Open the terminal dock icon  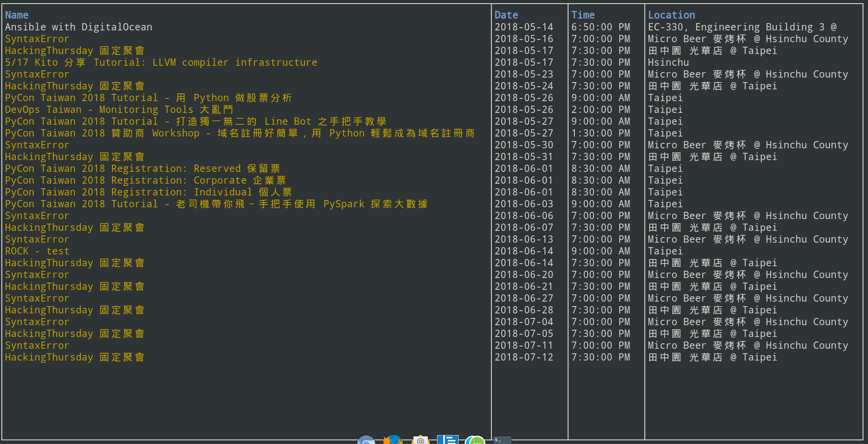pos(502,440)
